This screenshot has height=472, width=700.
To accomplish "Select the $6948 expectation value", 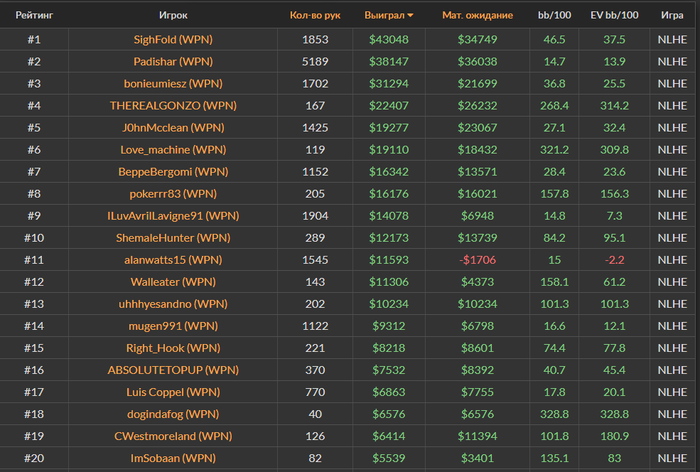I will pyautogui.click(x=477, y=216).
